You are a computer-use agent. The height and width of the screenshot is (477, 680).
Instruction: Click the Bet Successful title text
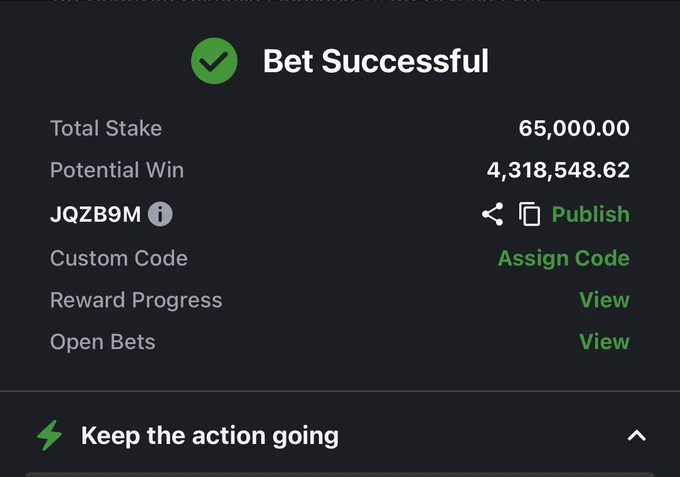click(376, 61)
